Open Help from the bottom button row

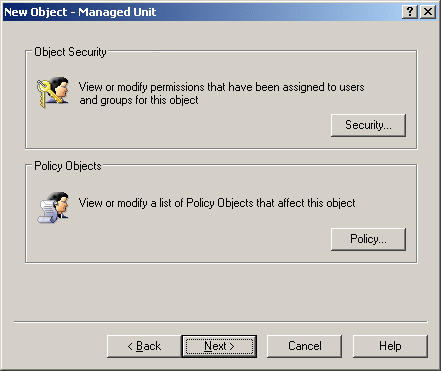click(x=390, y=346)
